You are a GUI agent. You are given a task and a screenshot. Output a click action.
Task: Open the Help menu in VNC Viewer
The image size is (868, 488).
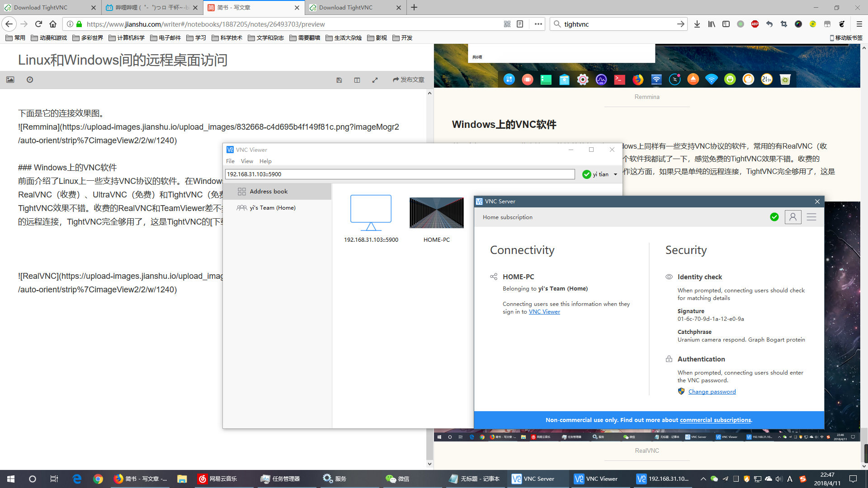point(265,161)
